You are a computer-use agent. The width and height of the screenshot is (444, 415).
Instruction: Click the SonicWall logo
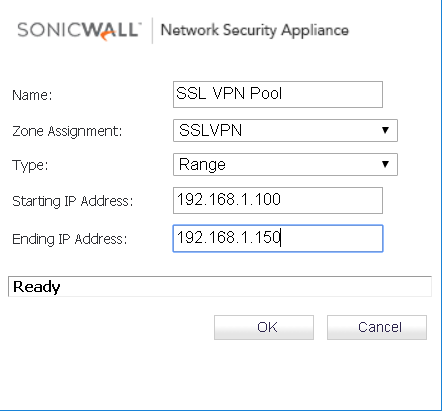pyautogui.click(x=79, y=31)
